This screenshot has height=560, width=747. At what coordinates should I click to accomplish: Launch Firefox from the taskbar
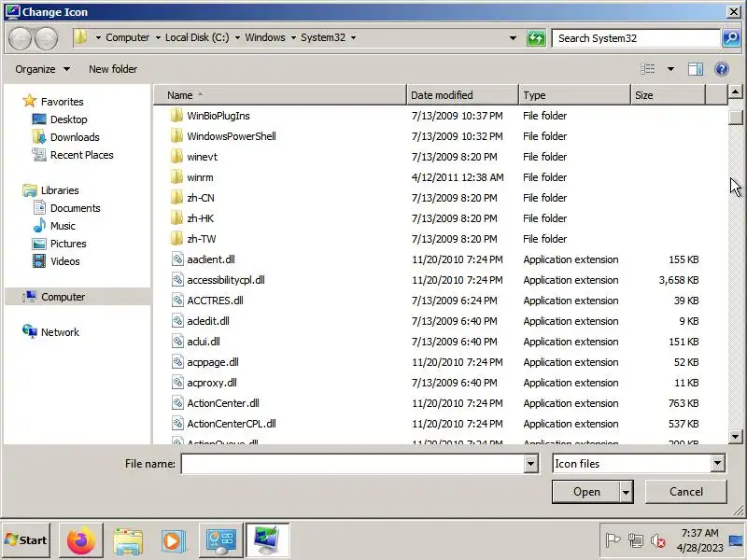[80, 540]
